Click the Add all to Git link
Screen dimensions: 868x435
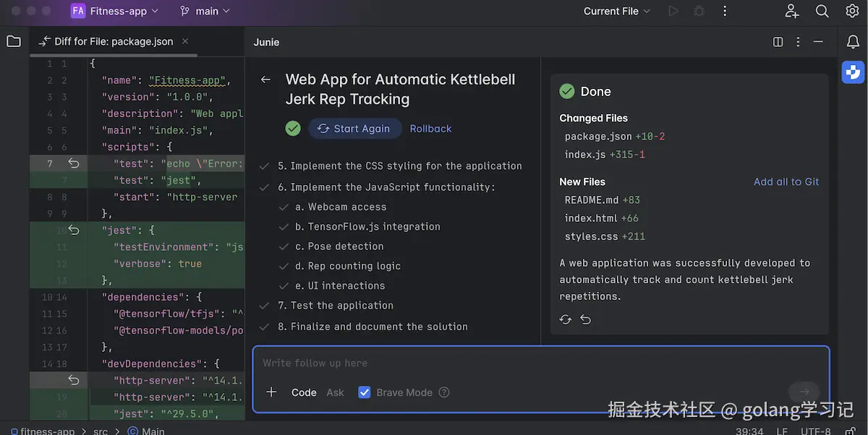(786, 182)
